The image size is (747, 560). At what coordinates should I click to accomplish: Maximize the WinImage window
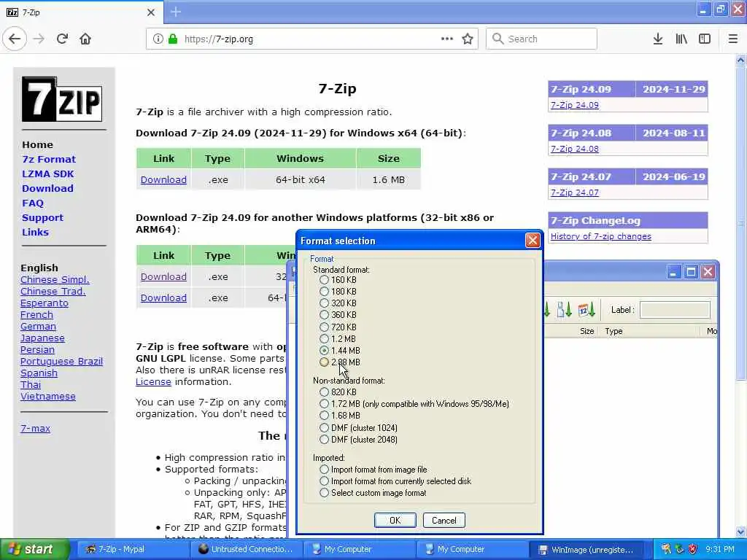pos(691,272)
